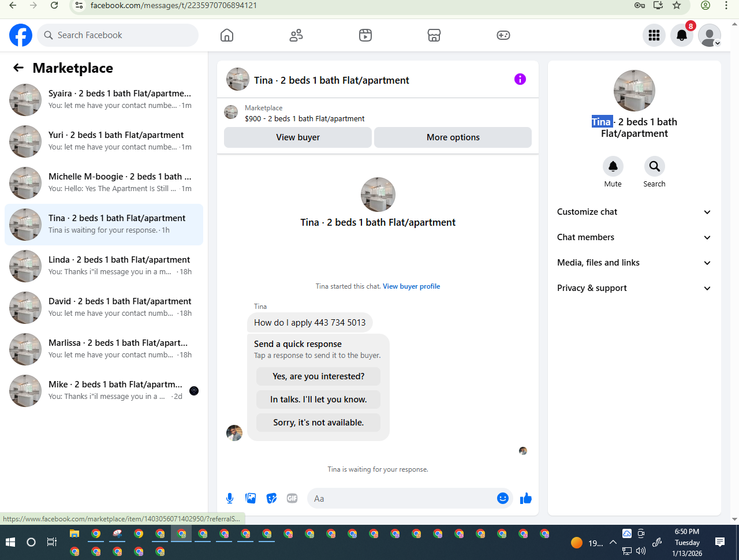The width and height of the screenshot is (739, 560).
Task: Open the View buyer profile link
Action: pos(411,286)
